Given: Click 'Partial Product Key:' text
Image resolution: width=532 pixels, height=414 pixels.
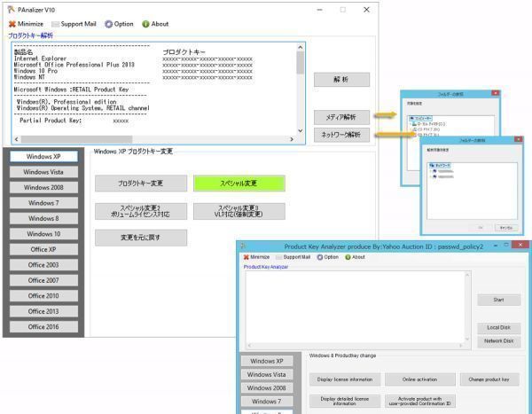Looking at the screenshot, I should tap(51, 121).
